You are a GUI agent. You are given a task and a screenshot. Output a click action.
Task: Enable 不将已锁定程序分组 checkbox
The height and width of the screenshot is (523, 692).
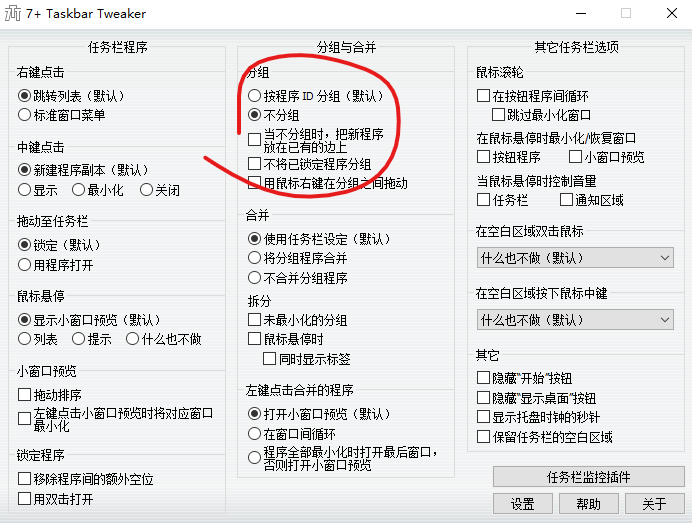point(254,164)
